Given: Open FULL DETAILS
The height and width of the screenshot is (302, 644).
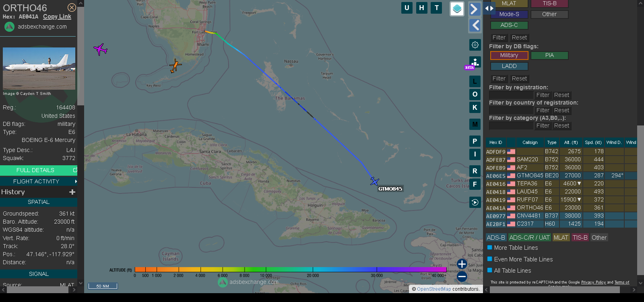Looking at the screenshot, I should tap(39, 171).
